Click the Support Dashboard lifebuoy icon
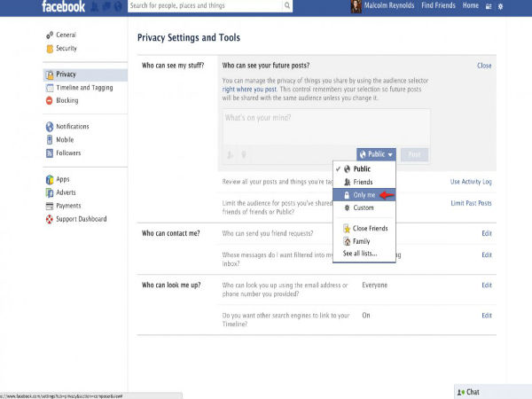The height and width of the screenshot is (399, 532). (50, 219)
